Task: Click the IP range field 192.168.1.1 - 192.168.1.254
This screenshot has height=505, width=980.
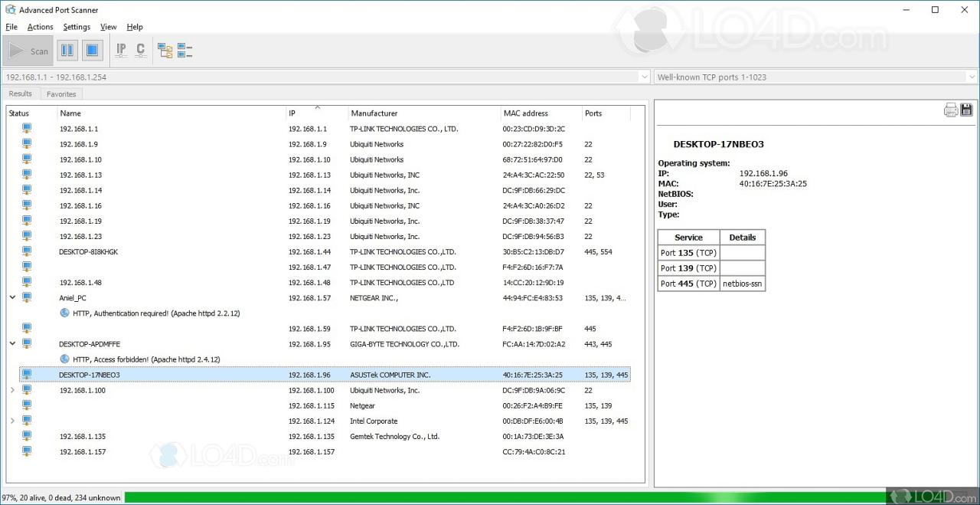Action: pos(327,77)
